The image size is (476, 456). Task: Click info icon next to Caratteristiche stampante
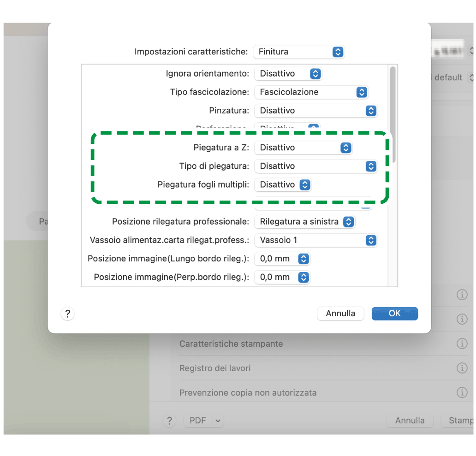click(x=462, y=343)
